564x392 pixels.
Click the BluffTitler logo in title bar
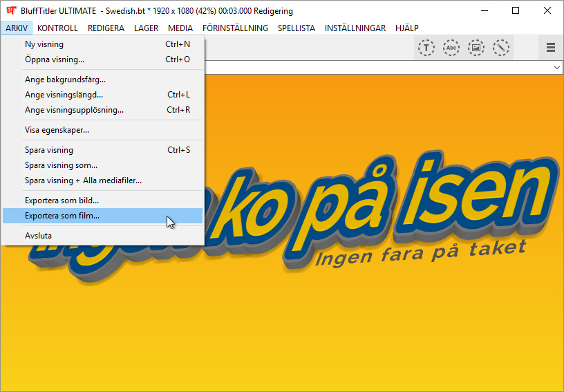point(10,11)
